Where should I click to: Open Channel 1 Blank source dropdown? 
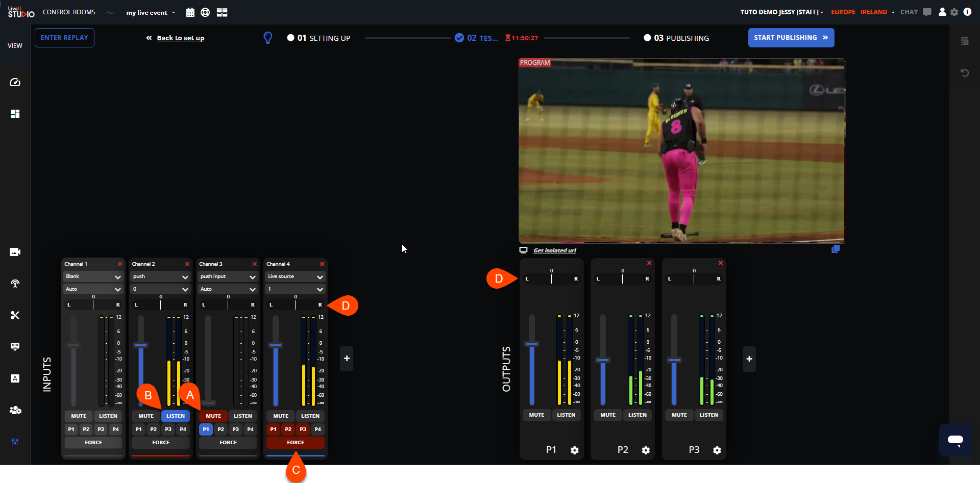click(x=93, y=276)
